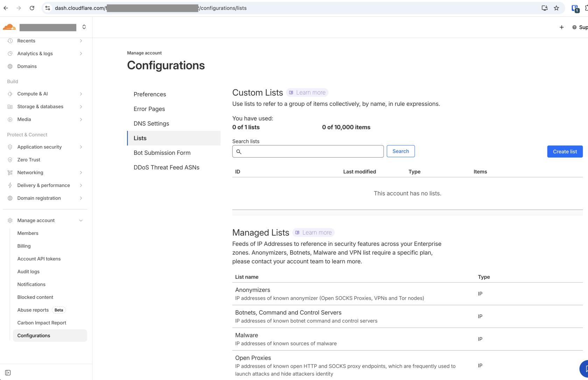Collapse sidebar using bottom-left panel icon
The height and width of the screenshot is (380, 588).
click(x=8, y=373)
